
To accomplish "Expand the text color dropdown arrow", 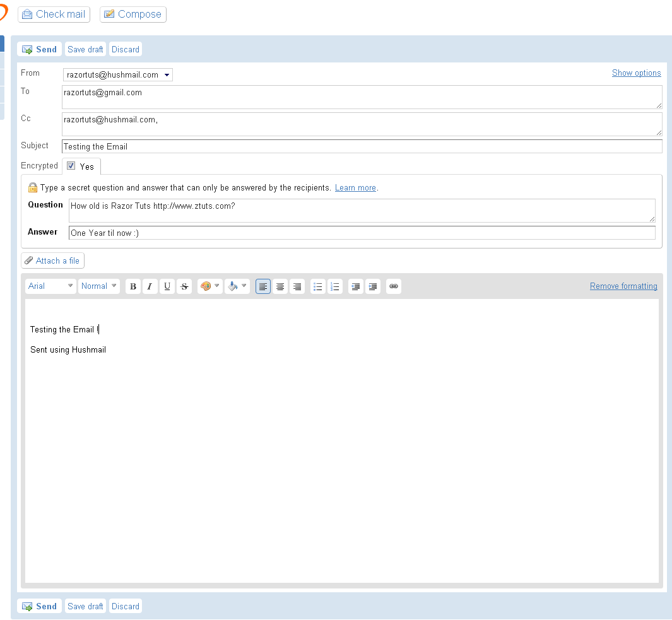I will 217,286.
